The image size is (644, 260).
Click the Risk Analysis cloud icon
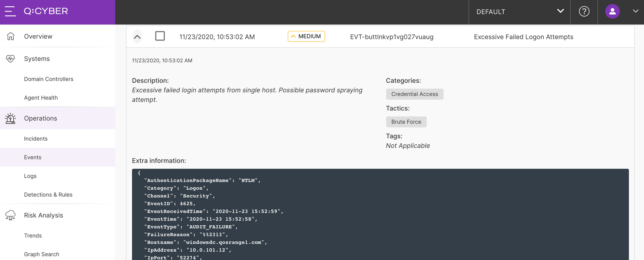pos(11,215)
